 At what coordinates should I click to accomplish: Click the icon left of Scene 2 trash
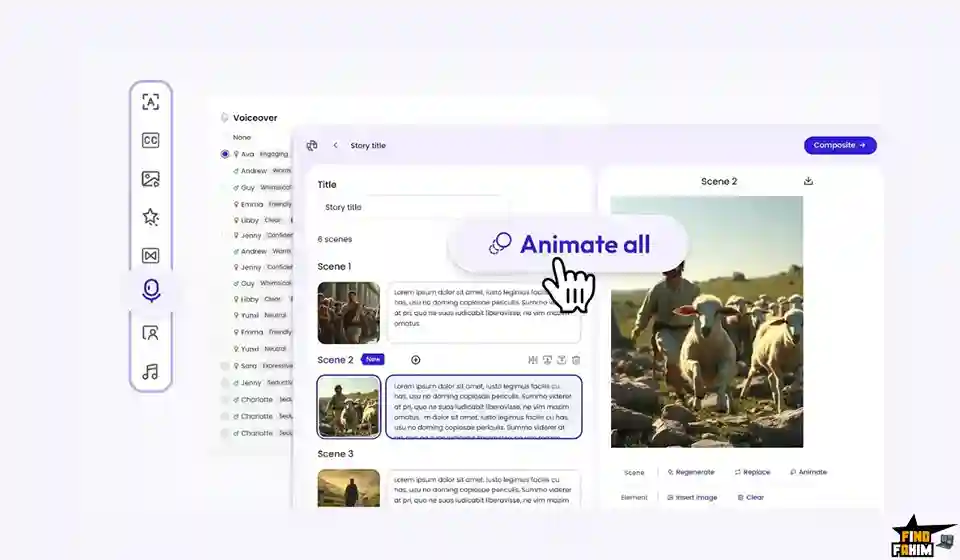click(561, 360)
